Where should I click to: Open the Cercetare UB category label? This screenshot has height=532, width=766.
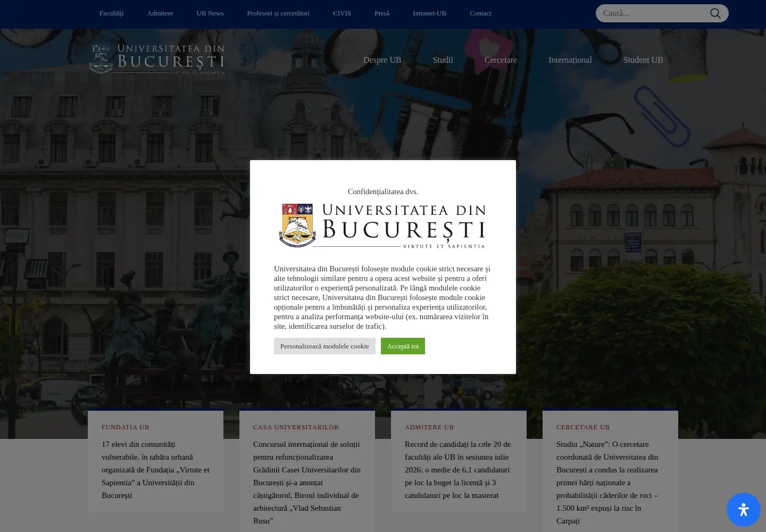click(x=583, y=427)
